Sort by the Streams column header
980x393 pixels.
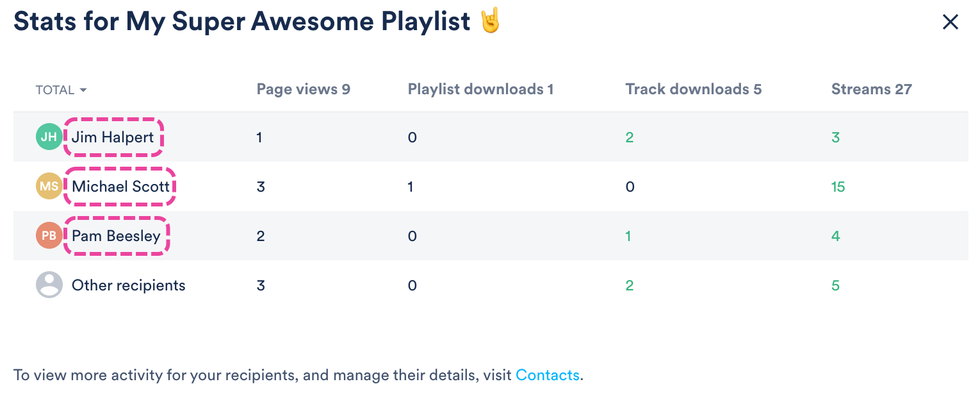pyautogui.click(x=872, y=89)
